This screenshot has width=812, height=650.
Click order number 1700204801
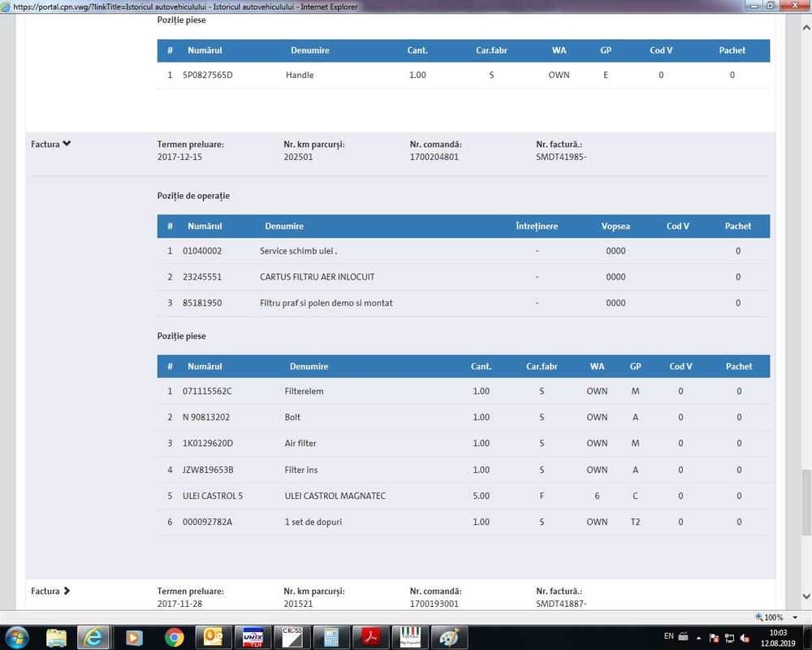434,157
